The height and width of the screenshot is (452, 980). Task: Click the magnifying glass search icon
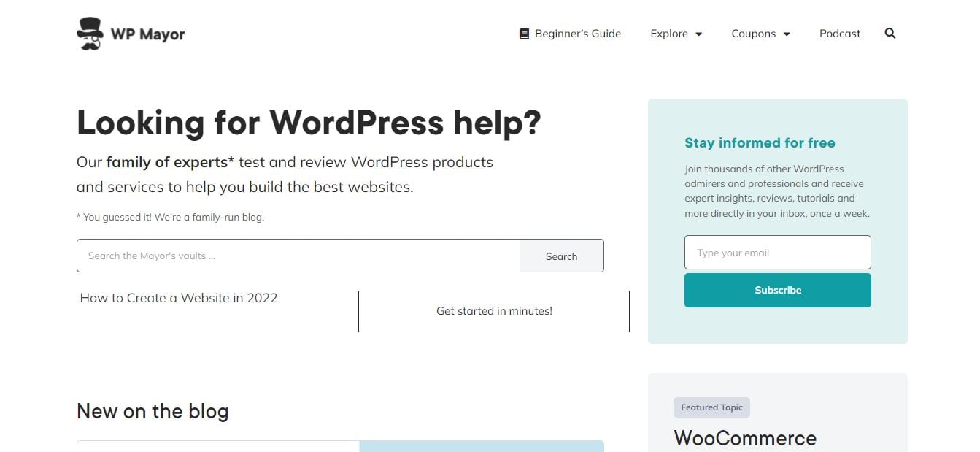pyautogui.click(x=890, y=34)
